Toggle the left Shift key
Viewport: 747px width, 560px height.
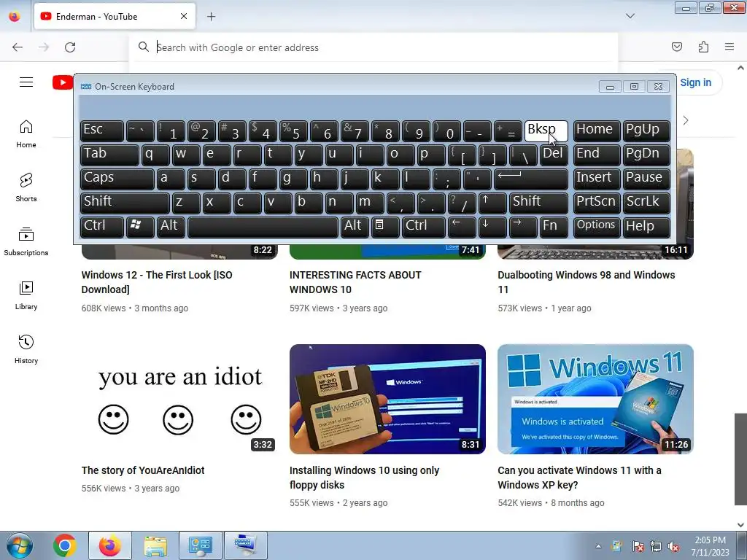tap(125, 203)
